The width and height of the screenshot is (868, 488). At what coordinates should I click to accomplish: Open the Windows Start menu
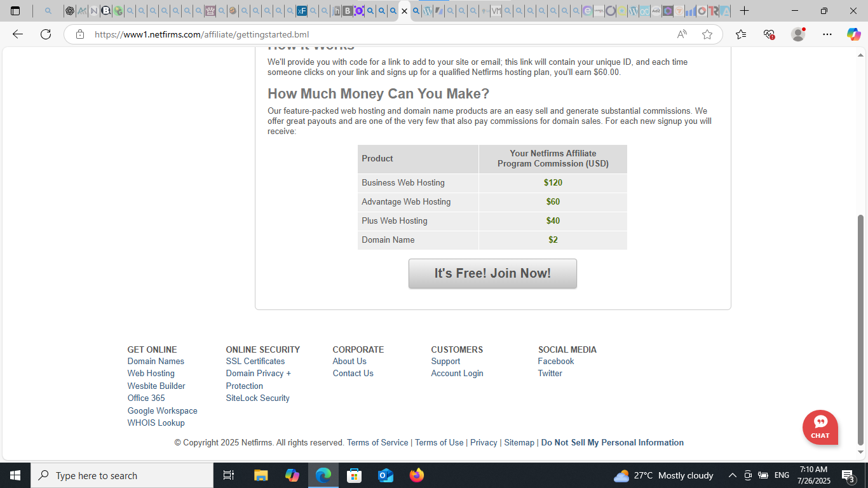[15, 475]
